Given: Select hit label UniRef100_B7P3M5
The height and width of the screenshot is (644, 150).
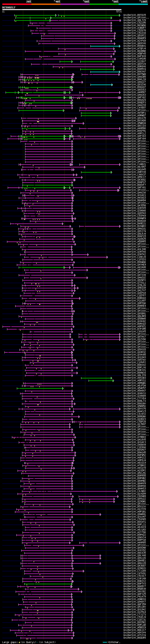Looking at the screenshot, I should [135, 329].
